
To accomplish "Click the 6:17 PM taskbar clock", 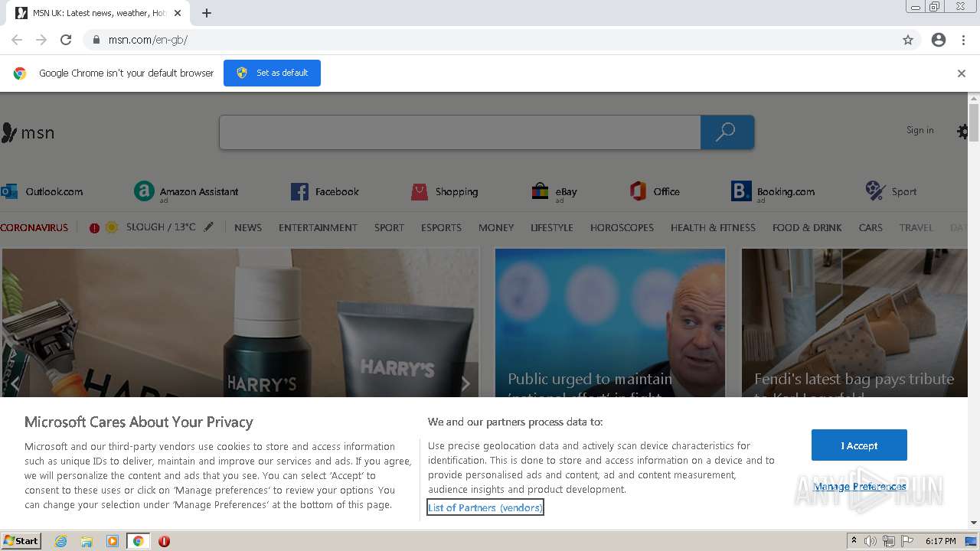I will pos(940,541).
